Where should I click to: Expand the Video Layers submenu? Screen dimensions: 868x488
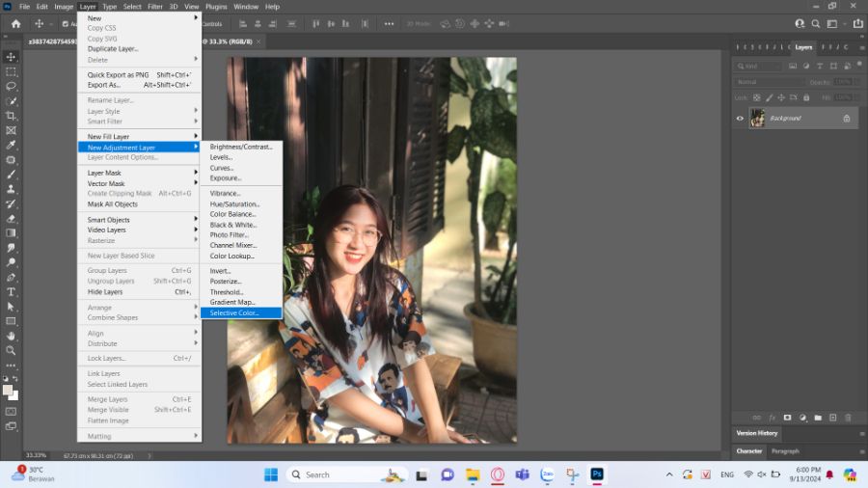[196, 230]
